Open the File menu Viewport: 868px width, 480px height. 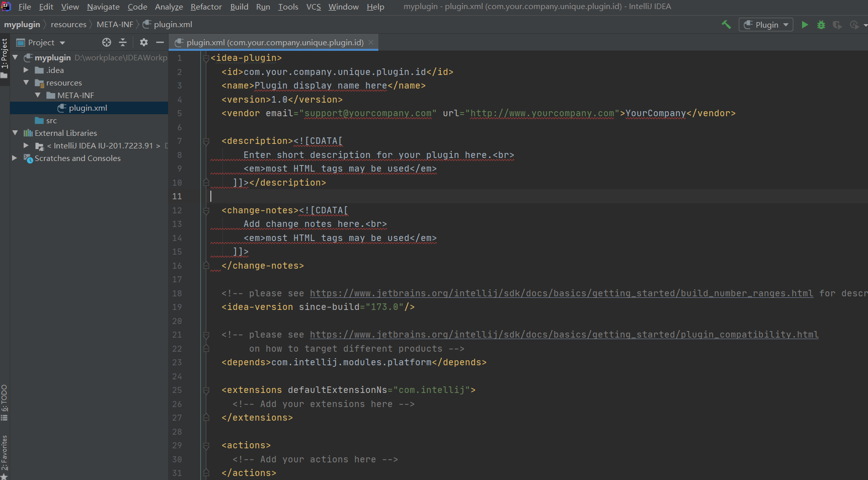pos(25,7)
